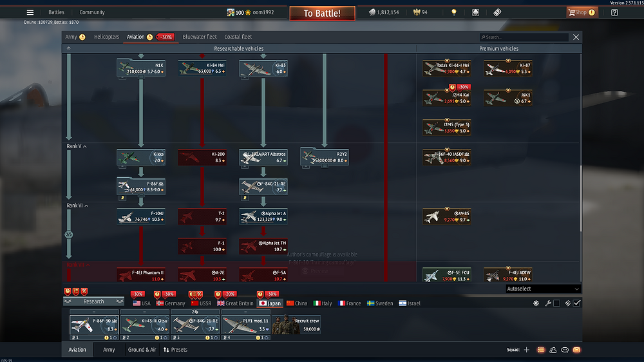Image resolution: width=644 pixels, height=362 pixels.
Task: Select the F-104J jet card
Action: 141,216
